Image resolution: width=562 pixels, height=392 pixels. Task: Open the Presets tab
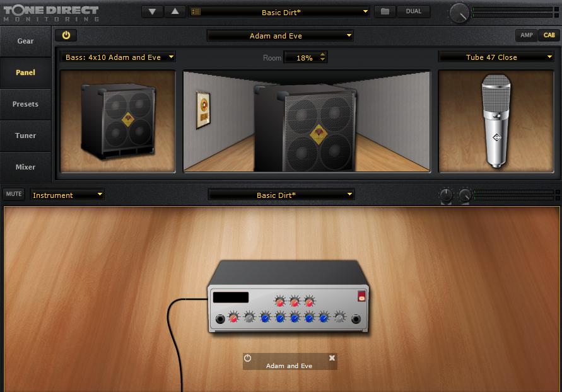click(25, 104)
